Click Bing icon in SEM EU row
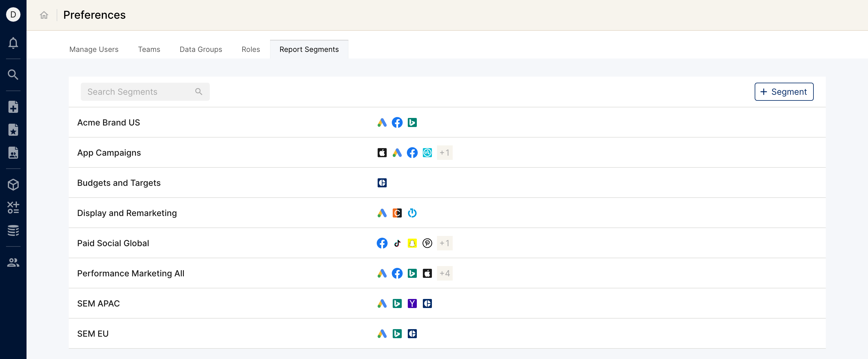The width and height of the screenshot is (868, 359). (x=397, y=334)
